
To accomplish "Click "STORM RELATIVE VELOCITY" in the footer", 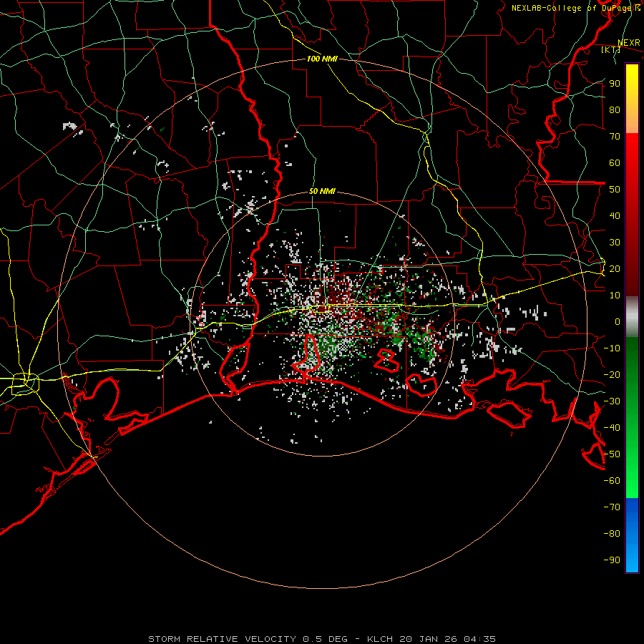I will point(222,639).
